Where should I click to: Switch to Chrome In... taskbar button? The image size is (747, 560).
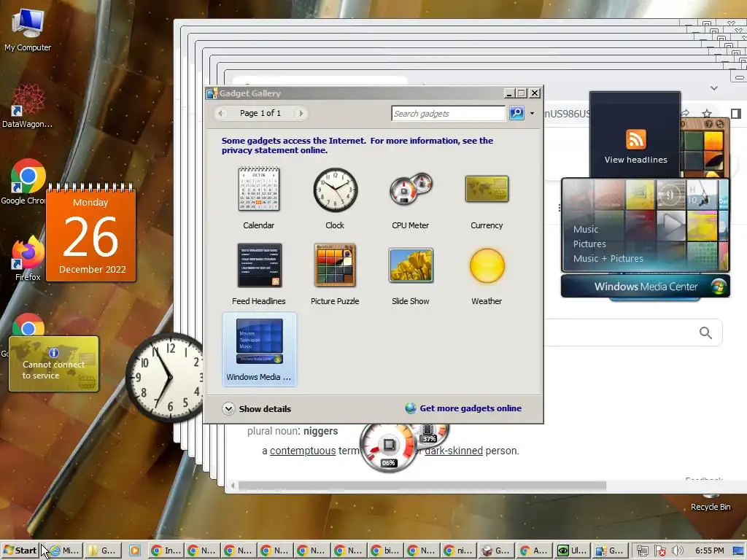[x=166, y=551]
